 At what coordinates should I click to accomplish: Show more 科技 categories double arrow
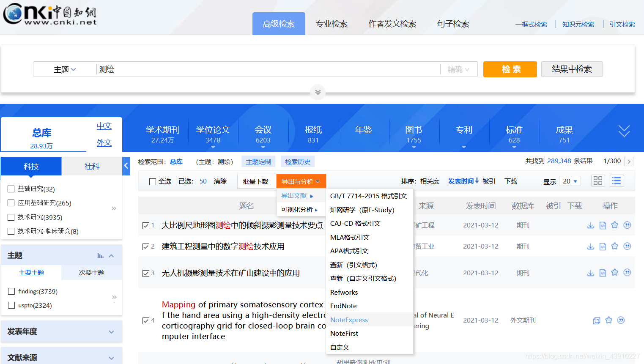114,208
